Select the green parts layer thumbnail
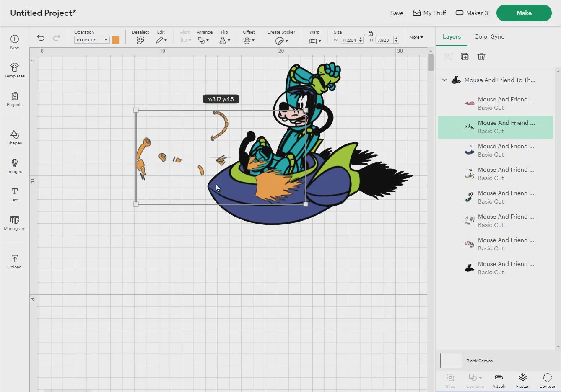This screenshot has height=392, width=561. pyautogui.click(x=470, y=173)
